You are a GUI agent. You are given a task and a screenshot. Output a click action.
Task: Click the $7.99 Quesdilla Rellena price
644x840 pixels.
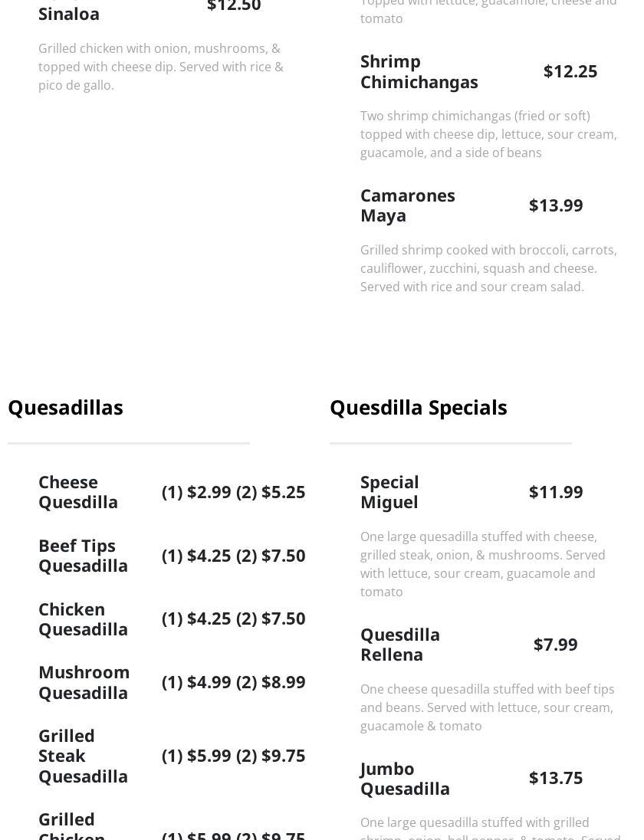(555, 645)
